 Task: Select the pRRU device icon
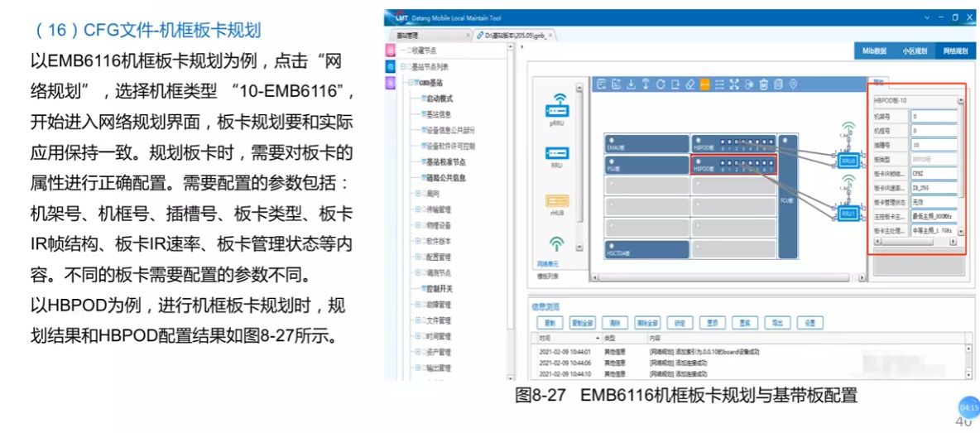[x=556, y=107]
